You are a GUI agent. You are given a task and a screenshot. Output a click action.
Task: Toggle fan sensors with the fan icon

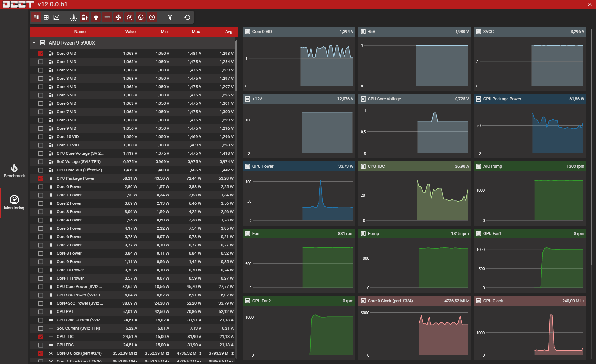[118, 17]
